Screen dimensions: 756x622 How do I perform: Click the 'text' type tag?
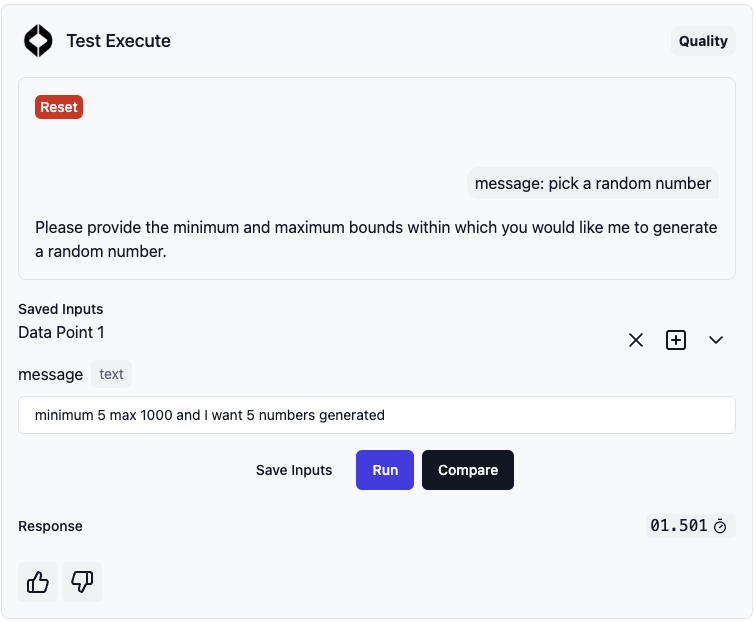tap(111, 374)
